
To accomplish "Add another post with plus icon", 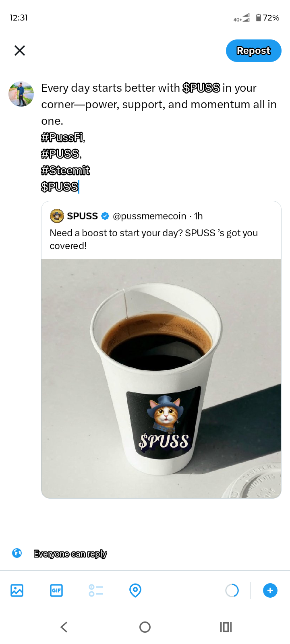I will (x=270, y=590).
